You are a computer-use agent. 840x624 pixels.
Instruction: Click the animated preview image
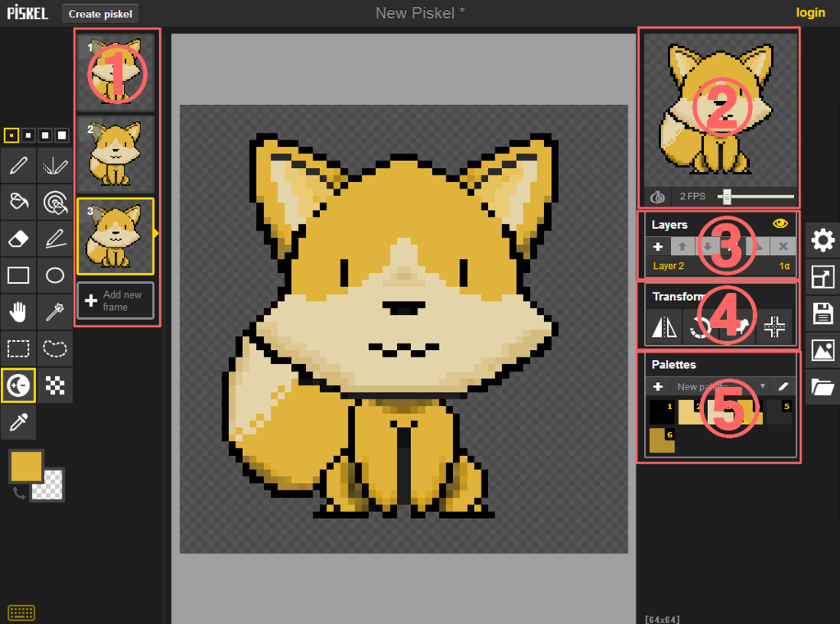720,110
